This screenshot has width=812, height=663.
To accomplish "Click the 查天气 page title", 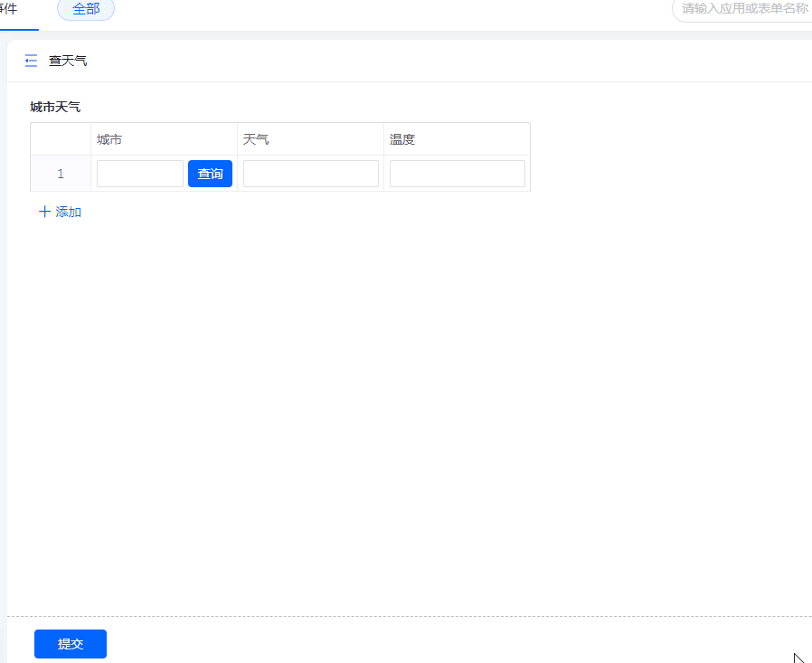I will [68, 61].
